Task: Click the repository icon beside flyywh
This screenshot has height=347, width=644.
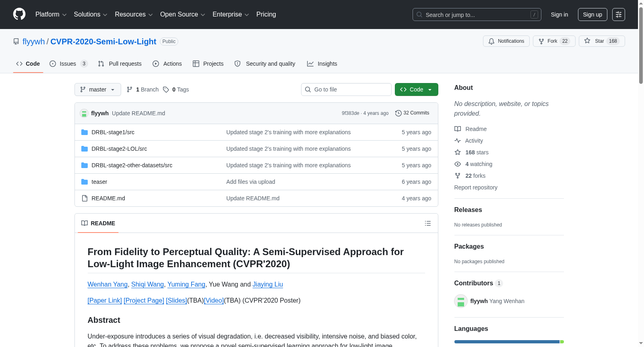Action: click(16, 42)
